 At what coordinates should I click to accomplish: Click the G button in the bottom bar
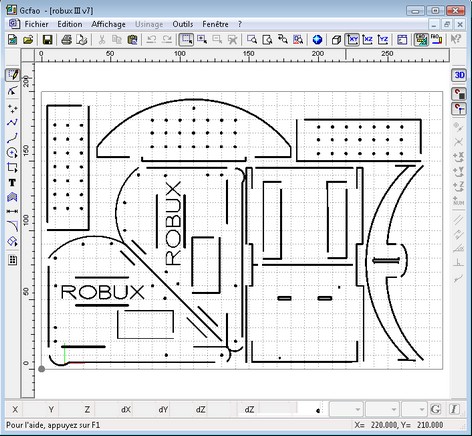(x=436, y=409)
